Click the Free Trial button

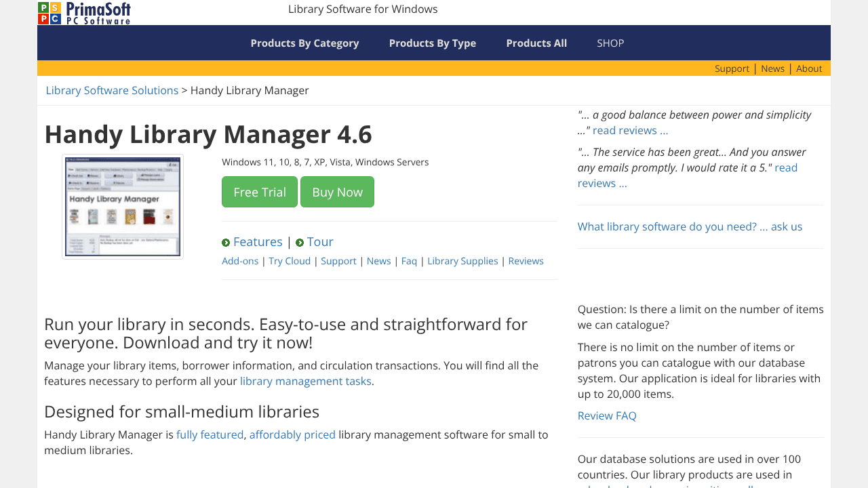tap(260, 192)
